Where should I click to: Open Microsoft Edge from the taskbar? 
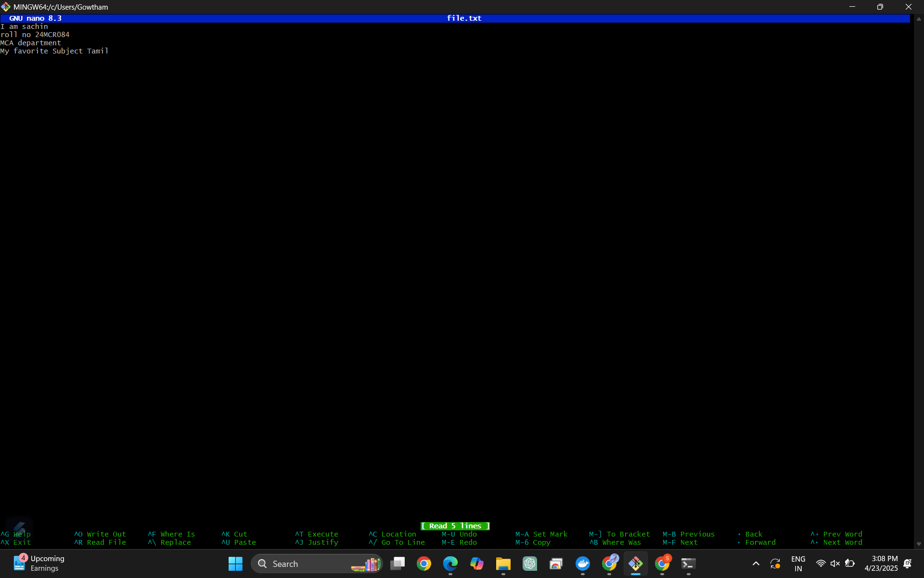450,564
